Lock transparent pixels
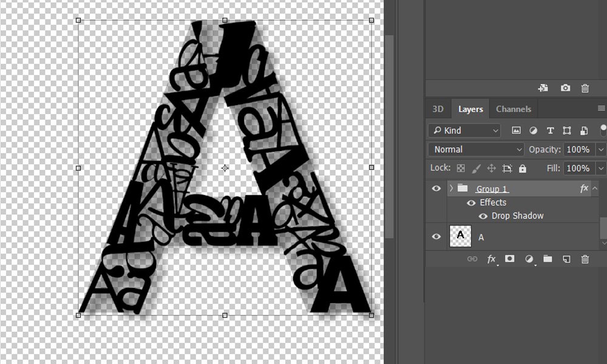This screenshot has width=607, height=364. 461,168
